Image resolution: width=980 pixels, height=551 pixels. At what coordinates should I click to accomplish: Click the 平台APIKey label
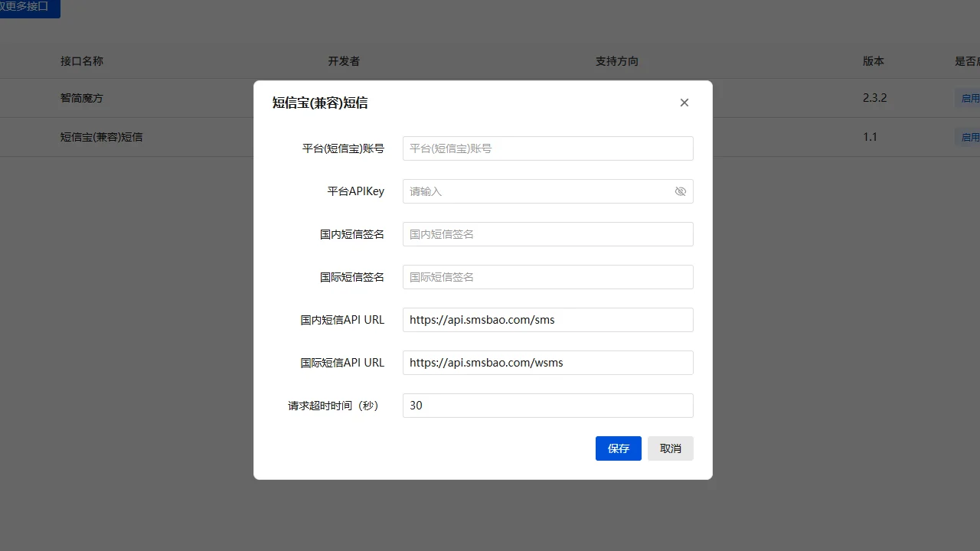[356, 191]
